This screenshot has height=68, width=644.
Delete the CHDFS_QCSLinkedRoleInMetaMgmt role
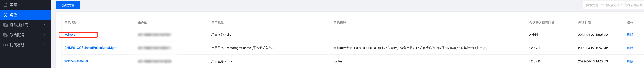point(630,48)
